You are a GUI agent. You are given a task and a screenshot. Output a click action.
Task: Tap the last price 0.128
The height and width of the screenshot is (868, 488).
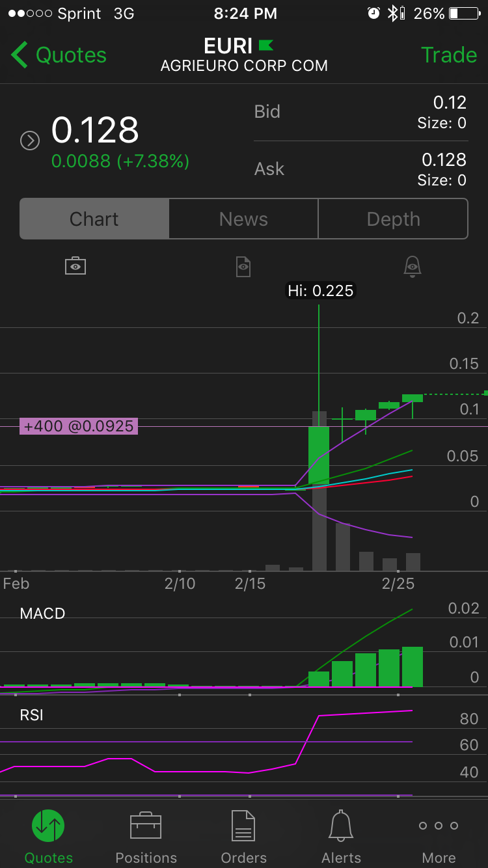(x=95, y=130)
